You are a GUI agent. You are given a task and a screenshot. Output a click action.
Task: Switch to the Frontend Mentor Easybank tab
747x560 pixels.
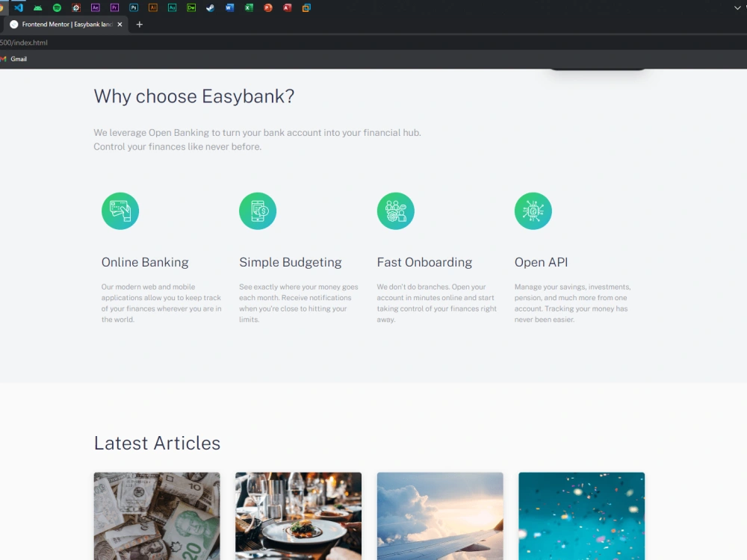[x=66, y=25]
